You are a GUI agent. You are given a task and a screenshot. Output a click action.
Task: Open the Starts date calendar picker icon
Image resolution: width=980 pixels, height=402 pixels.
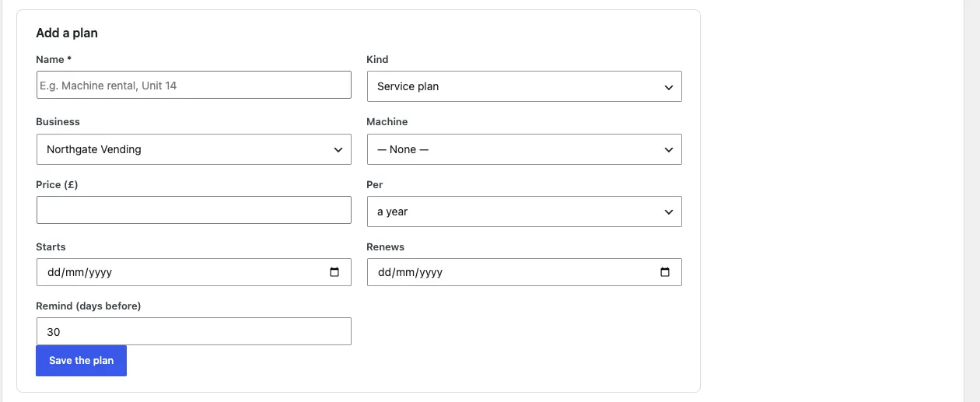click(334, 272)
